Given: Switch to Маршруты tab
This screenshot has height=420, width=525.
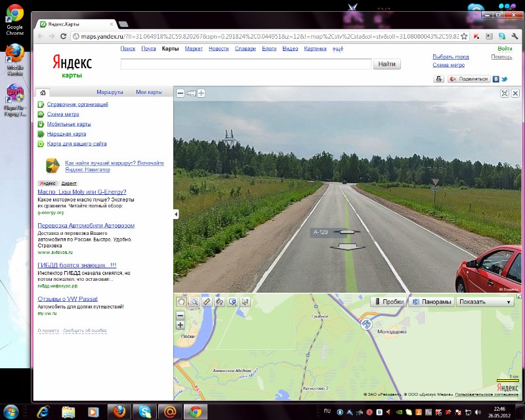Looking at the screenshot, I should (x=110, y=92).
